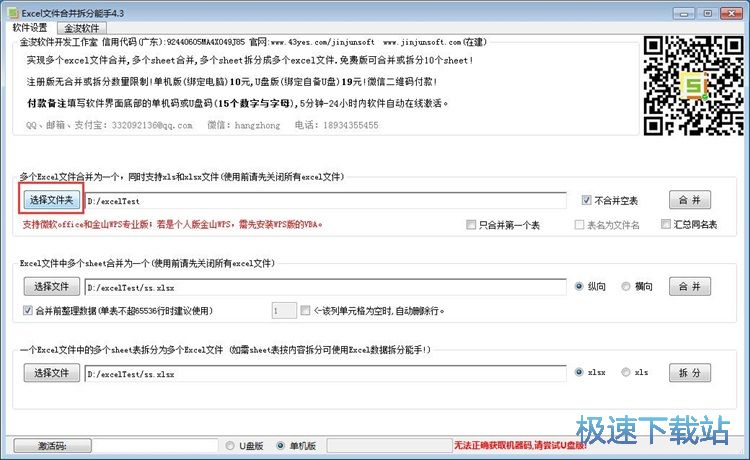
Task: Click the app icon in title bar
Action: 13,13
